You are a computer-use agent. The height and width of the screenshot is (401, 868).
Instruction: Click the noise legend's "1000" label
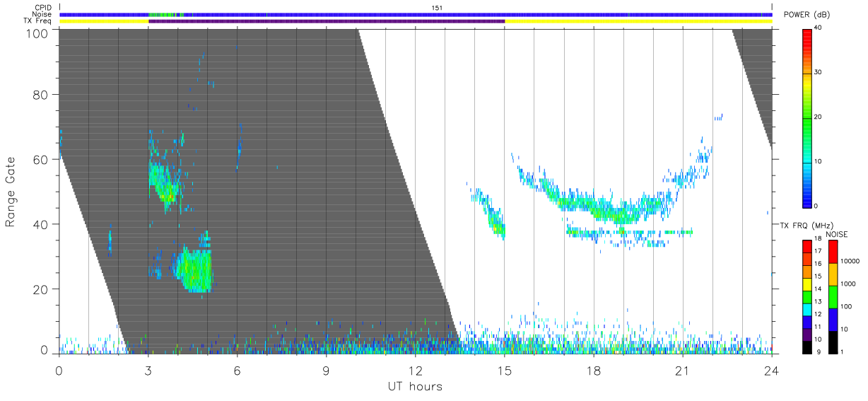(x=849, y=284)
